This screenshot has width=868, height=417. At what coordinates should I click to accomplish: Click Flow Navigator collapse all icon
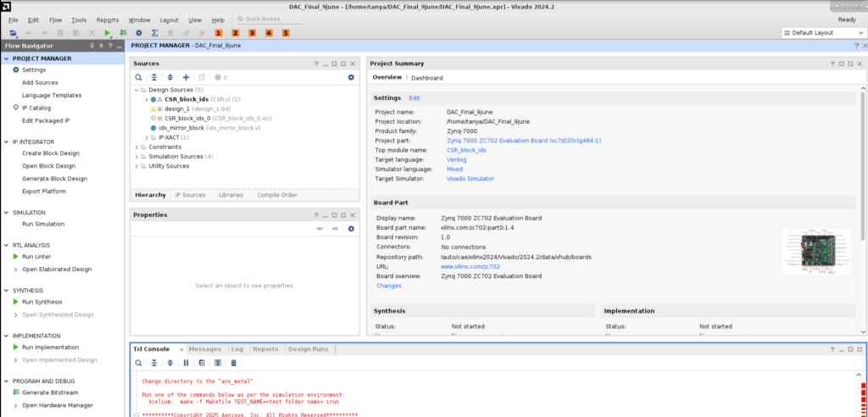click(x=92, y=46)
